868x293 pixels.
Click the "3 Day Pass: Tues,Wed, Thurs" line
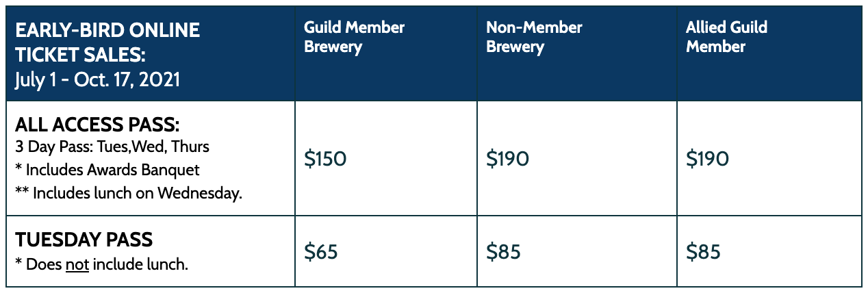pyautogui.click(x=112, y=147)
